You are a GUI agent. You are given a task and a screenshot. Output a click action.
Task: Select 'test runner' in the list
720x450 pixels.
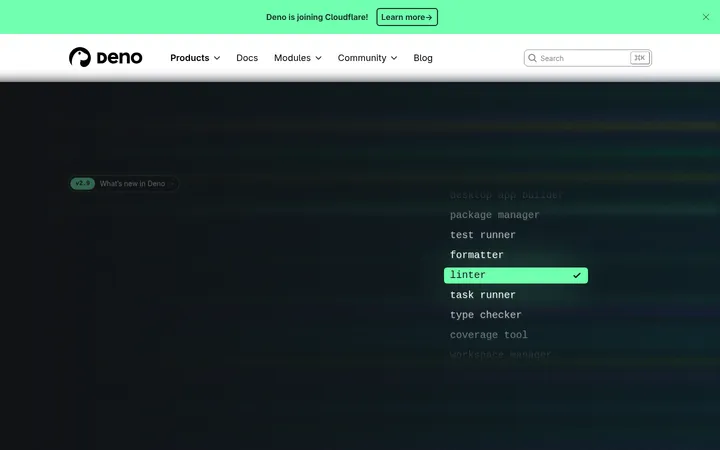point(483,235)
